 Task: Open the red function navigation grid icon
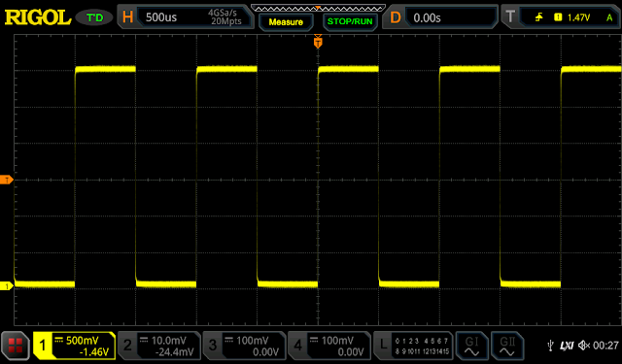tap(16, 346)
